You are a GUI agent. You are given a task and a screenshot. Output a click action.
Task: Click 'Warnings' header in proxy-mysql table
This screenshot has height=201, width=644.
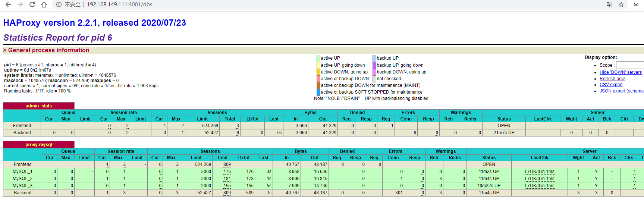pos(446,151)
